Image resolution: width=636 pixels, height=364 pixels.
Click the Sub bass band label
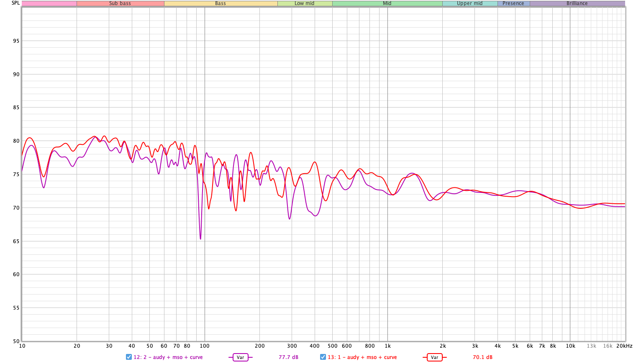coord(120,3)
